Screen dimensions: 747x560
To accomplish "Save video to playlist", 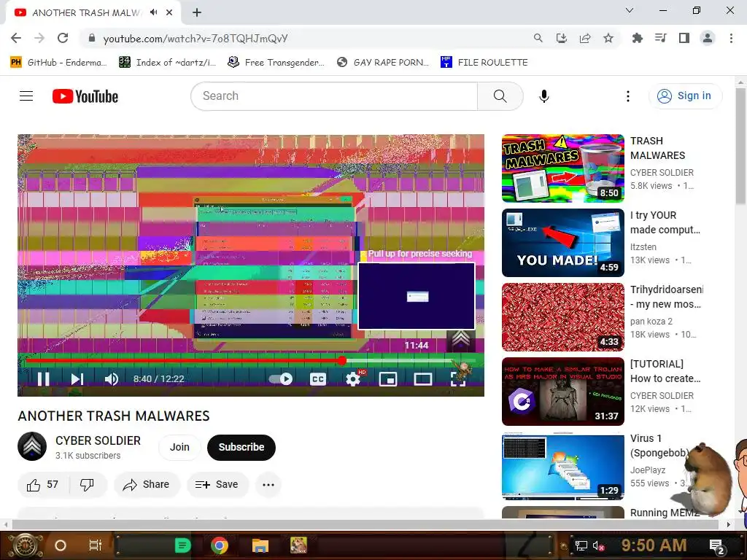I will 217,485.
